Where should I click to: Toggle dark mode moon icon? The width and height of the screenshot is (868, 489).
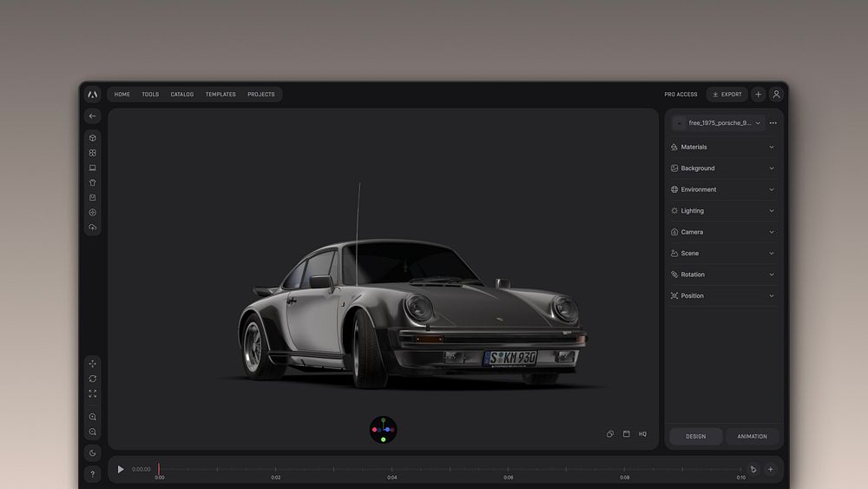[93, 453]
